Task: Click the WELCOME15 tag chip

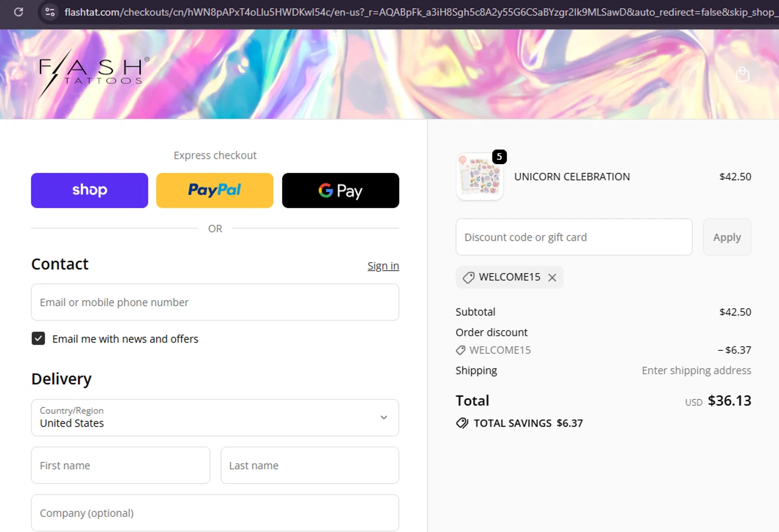Action: [x=509, y=277]
